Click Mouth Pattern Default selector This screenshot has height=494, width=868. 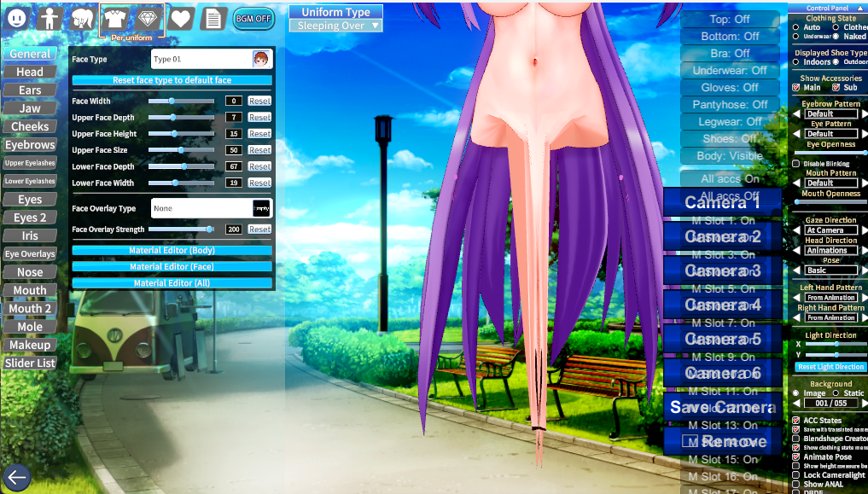coord(831,183)
